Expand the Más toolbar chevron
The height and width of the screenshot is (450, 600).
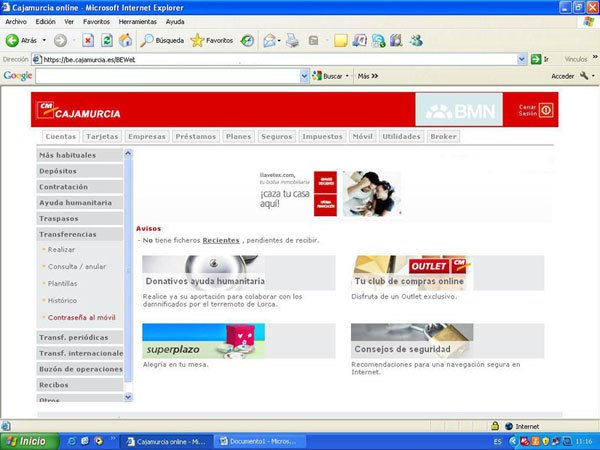click(375, 76)
